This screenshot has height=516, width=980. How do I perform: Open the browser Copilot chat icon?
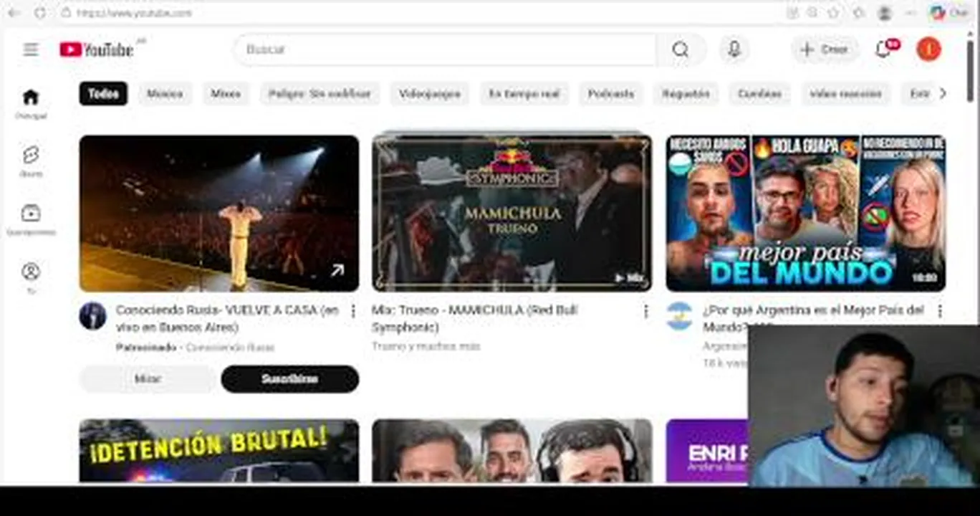click(x=948, y=13)
